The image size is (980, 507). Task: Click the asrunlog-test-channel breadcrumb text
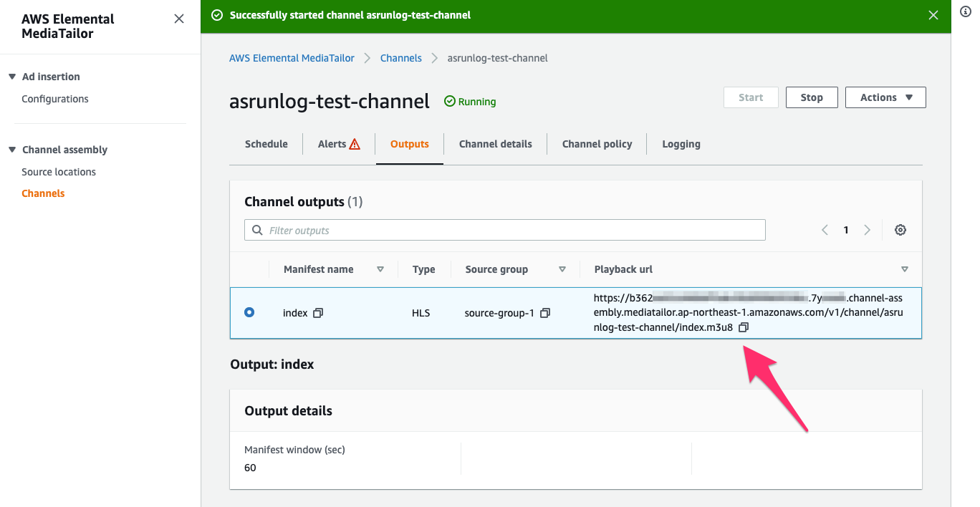[x=498, y=58]
